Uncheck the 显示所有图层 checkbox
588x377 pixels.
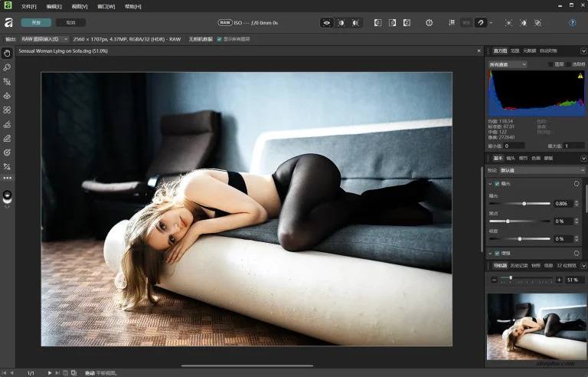[220, 38]
